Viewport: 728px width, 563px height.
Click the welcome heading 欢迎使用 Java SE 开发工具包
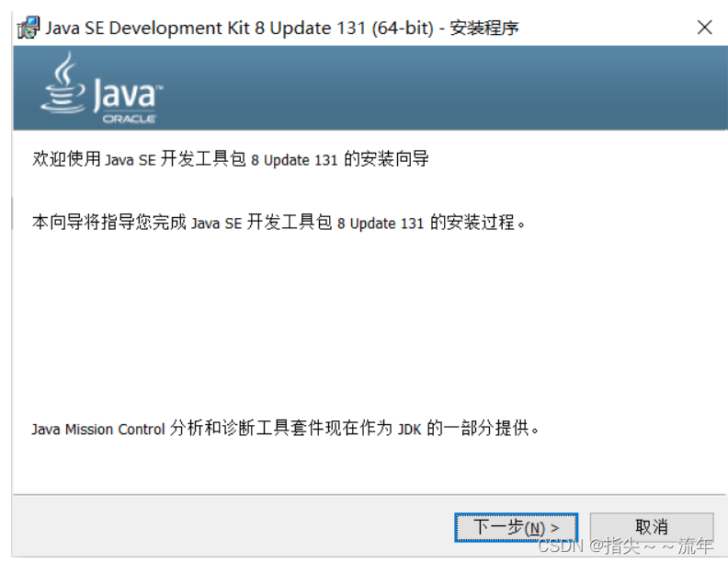(231, 159)
